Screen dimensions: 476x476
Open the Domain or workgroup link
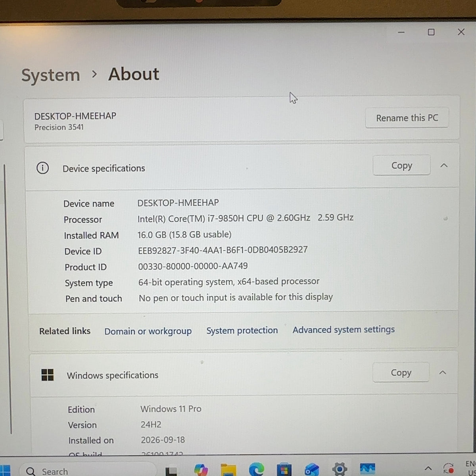[148, 331]
